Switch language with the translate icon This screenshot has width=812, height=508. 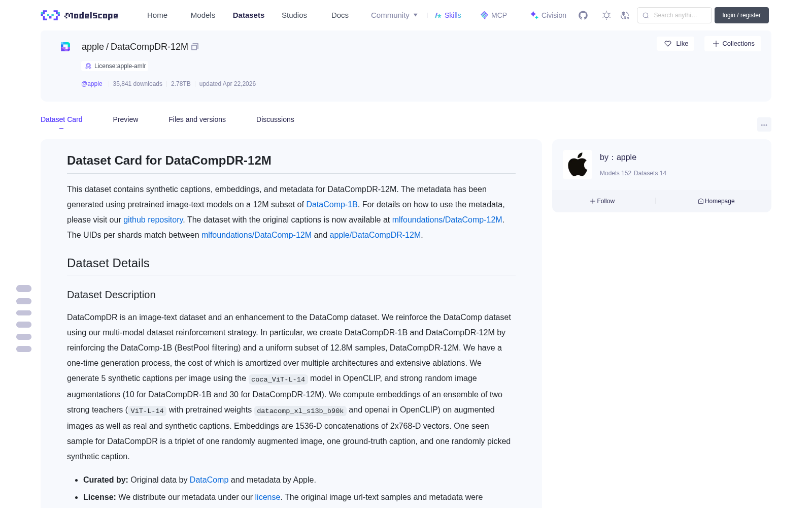[625, 15]
